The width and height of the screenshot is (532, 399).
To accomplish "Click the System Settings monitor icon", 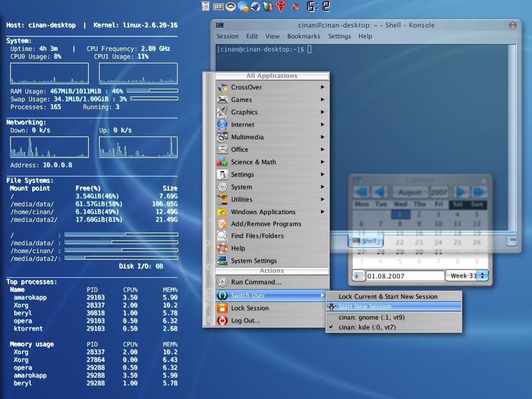I will click(x=222, y=261).
